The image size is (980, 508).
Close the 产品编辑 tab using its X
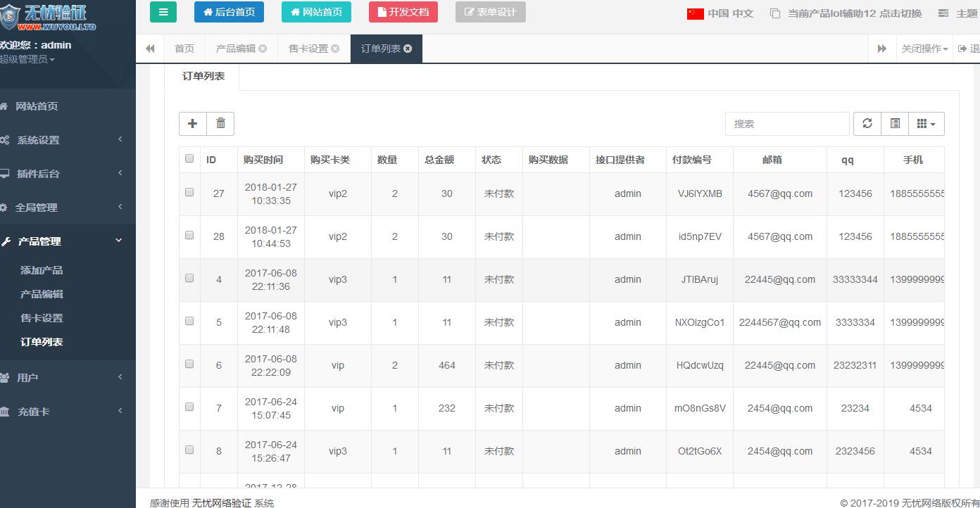263,49
